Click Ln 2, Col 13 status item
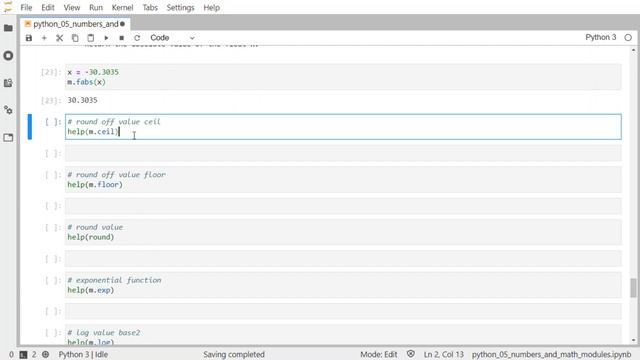Screen dimensions: 640x360 click(443, 354)
